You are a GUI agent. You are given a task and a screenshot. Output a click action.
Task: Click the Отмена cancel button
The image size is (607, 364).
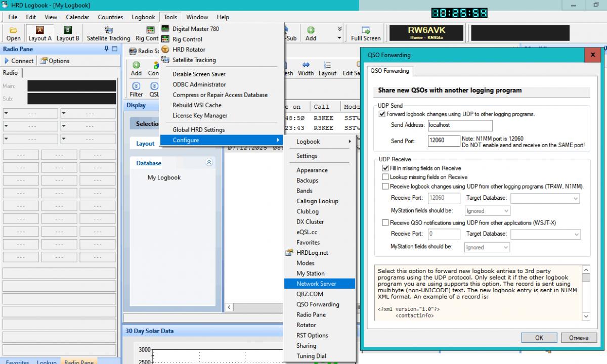tap(579, 338)
